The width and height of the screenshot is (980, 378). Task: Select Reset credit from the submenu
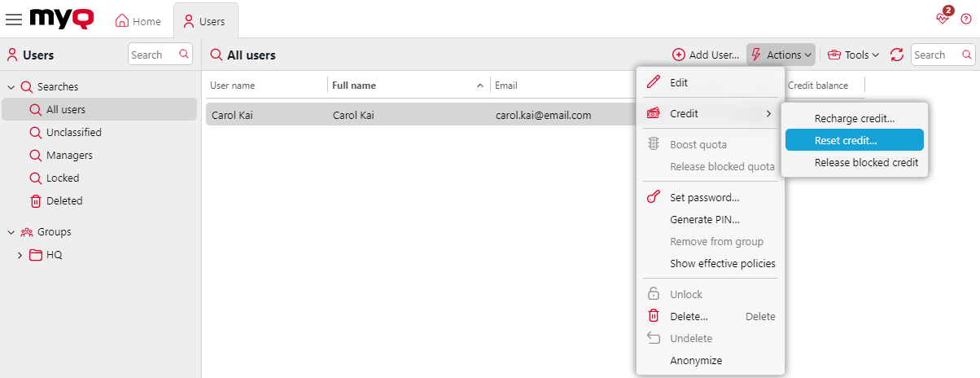(x=854, y=140)
